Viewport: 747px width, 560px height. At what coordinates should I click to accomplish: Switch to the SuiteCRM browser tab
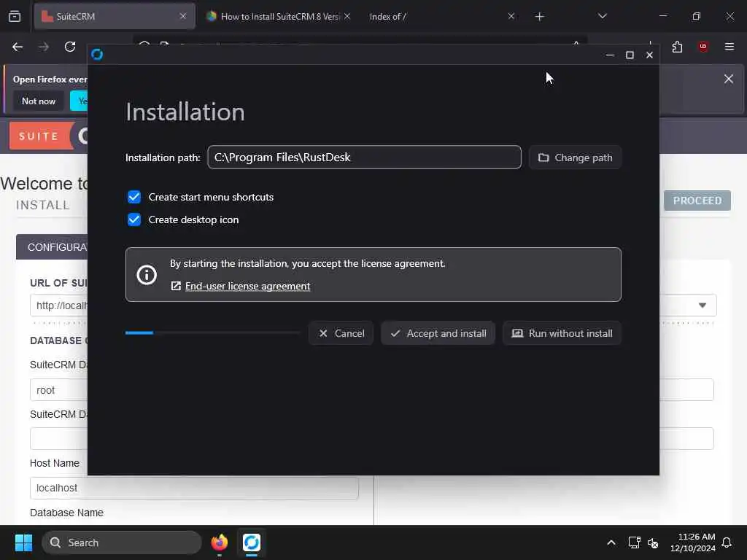(x=115, y=16)
